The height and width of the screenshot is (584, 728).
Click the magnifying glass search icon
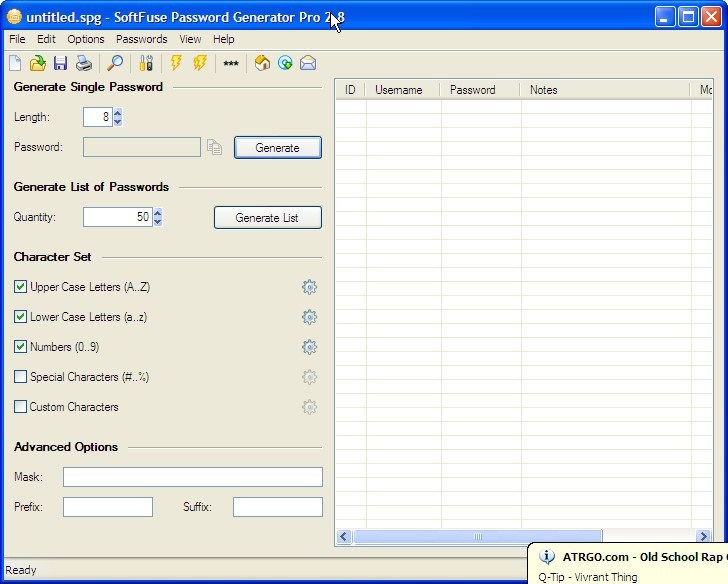click(115, 63)
